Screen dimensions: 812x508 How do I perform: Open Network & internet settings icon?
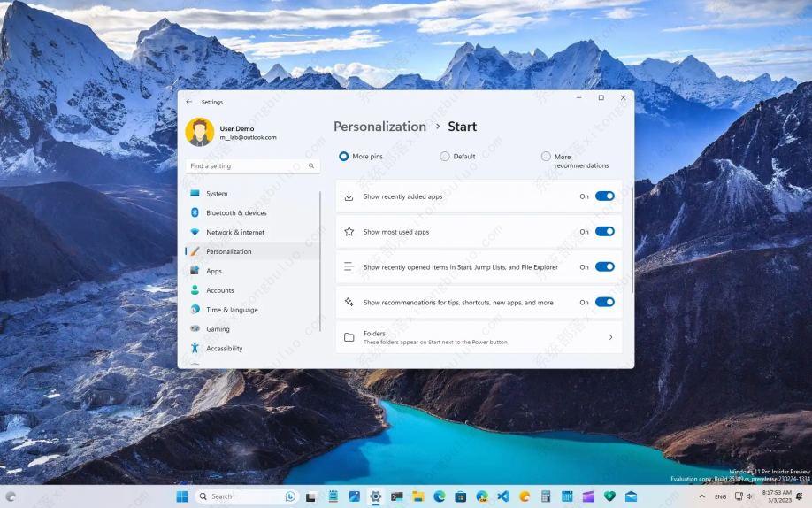pos(195,232)
